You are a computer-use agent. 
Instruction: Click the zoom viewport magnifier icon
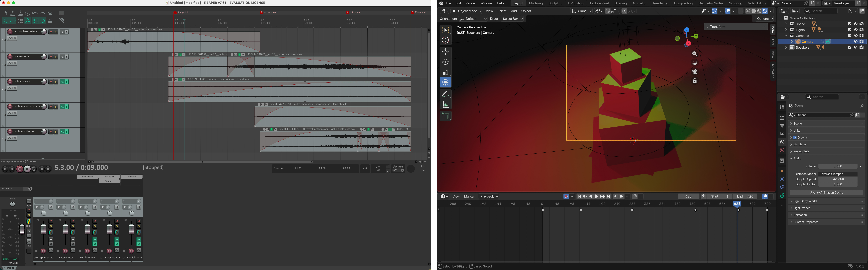click(695, 54)
